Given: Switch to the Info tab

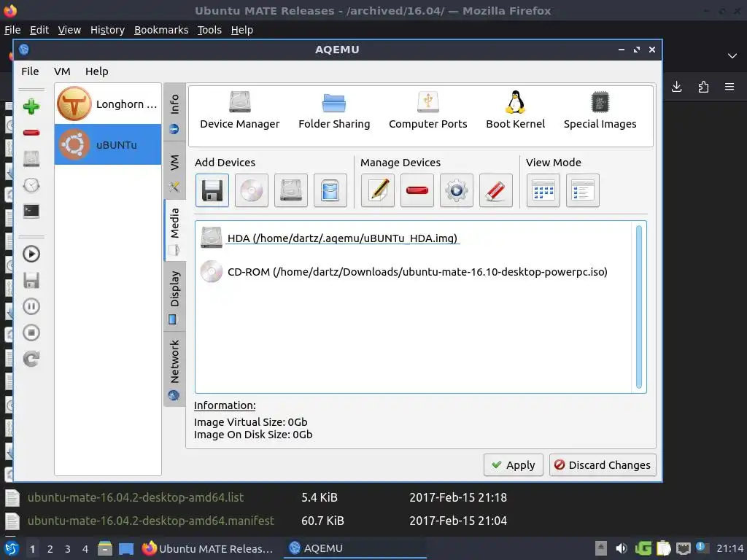Looking at the screenshot, I should (174, 113).
